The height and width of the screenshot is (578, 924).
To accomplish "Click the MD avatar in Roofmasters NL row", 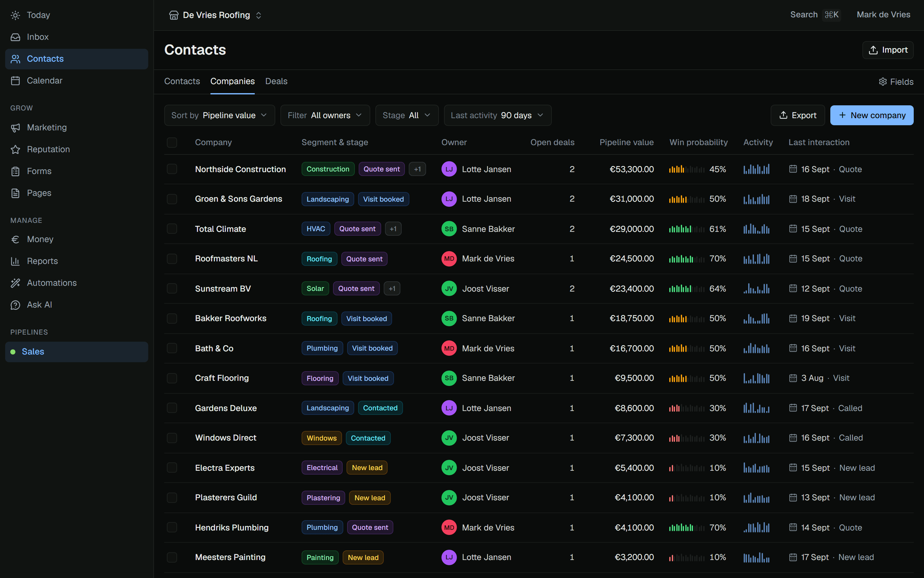I will pyautogui.click(x=449, y=259).
